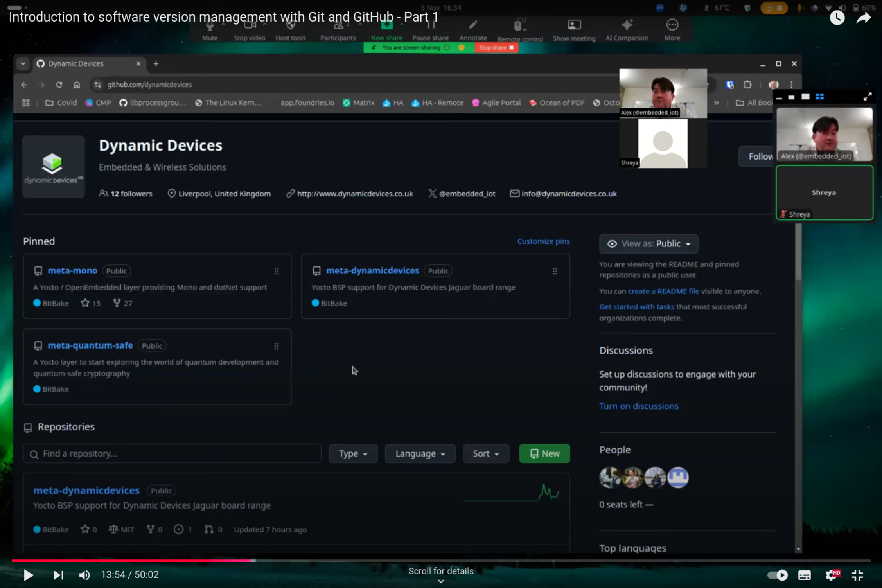Click create a README file link
882x588 pixels.
[x=663, y=291]
